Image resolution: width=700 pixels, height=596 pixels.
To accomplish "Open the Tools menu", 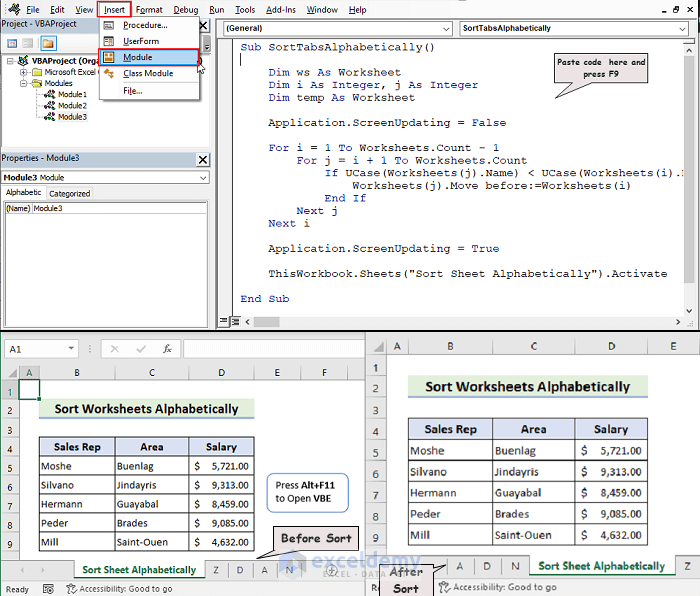I will 245,10.
